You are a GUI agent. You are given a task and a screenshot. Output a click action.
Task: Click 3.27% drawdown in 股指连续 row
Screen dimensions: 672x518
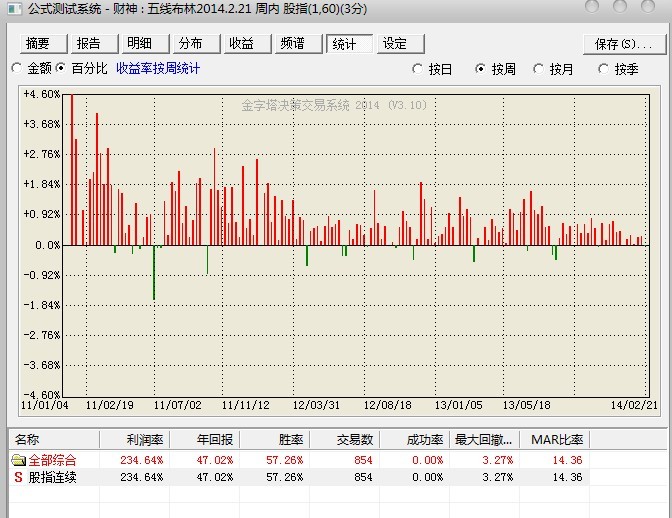tap(498, 477)
